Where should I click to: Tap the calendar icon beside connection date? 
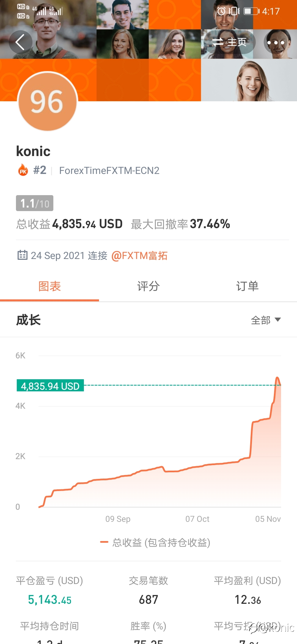pos(22,255)
